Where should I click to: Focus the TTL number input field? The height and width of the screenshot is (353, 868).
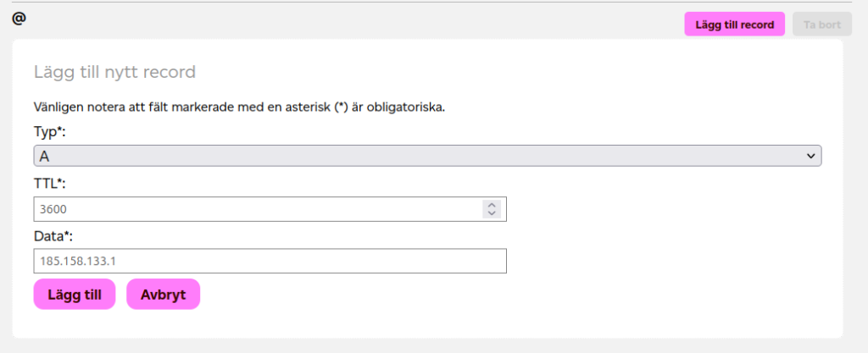pos(254,209)
